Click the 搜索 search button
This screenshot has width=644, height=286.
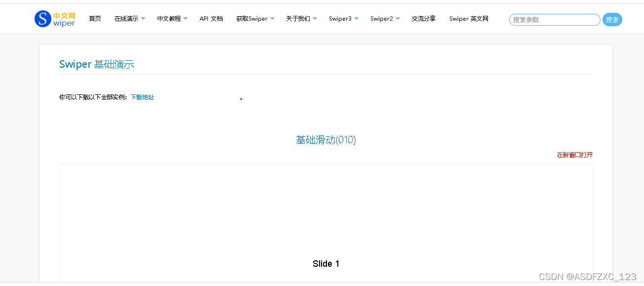(x=612, y=20)
